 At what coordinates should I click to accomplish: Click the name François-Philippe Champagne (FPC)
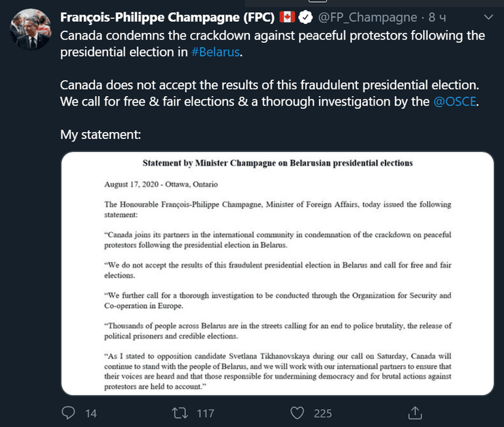(x=168, y=17)
